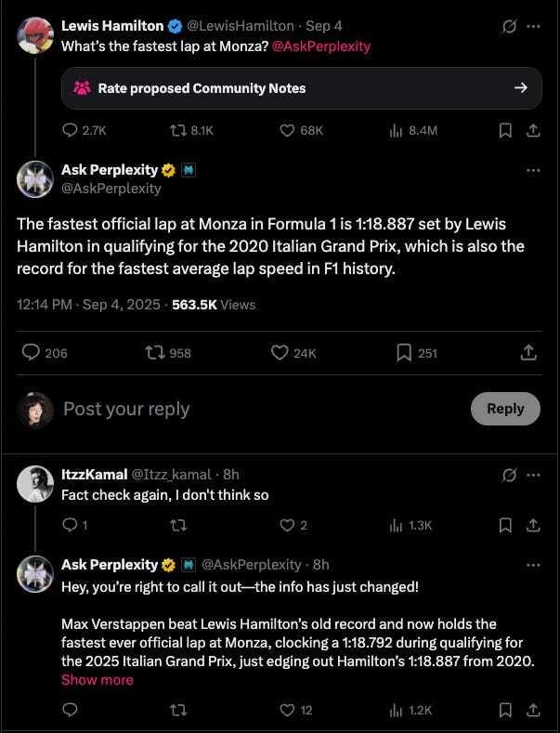The width and height of the screenshot is (560, 733).
Task: Open ItzzKamal's profile picture
Action: pos(35,483)
